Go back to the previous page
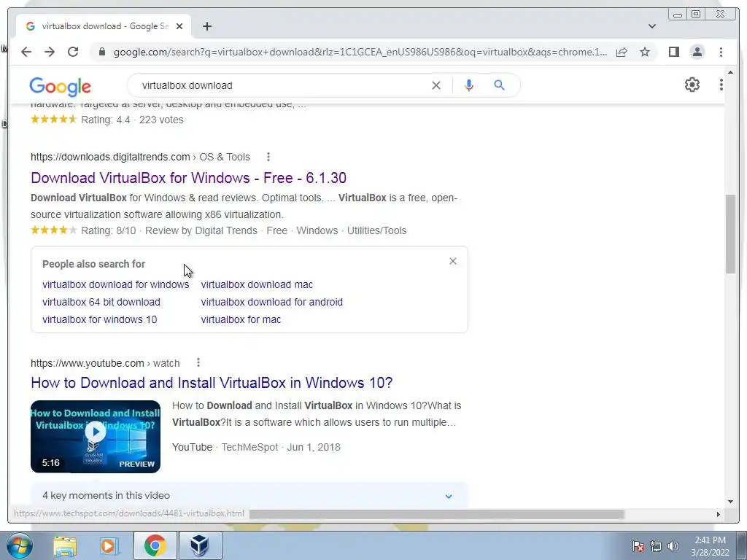The height and width of the screenshot is (560, 747). (26, 52)
